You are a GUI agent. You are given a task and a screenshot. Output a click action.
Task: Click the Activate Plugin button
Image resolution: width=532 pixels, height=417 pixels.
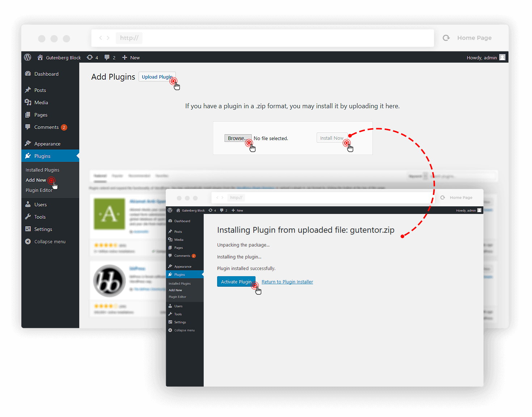point(236,282)
